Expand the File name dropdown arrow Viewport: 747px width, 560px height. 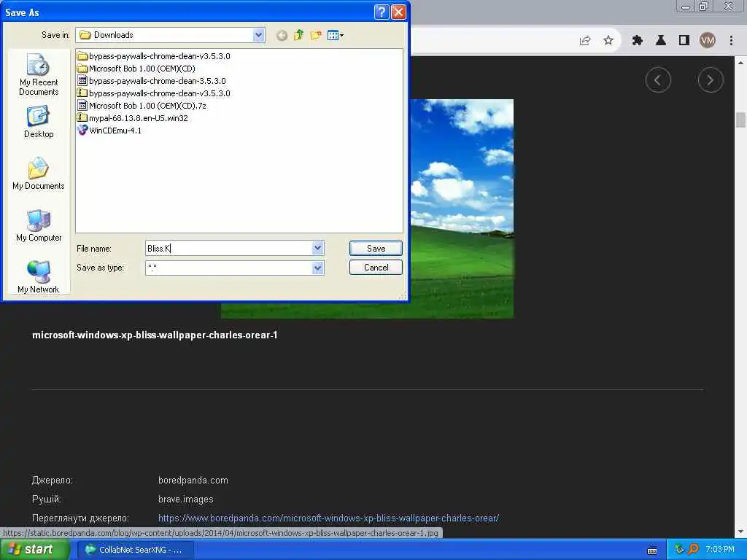(x=318, y=248)
